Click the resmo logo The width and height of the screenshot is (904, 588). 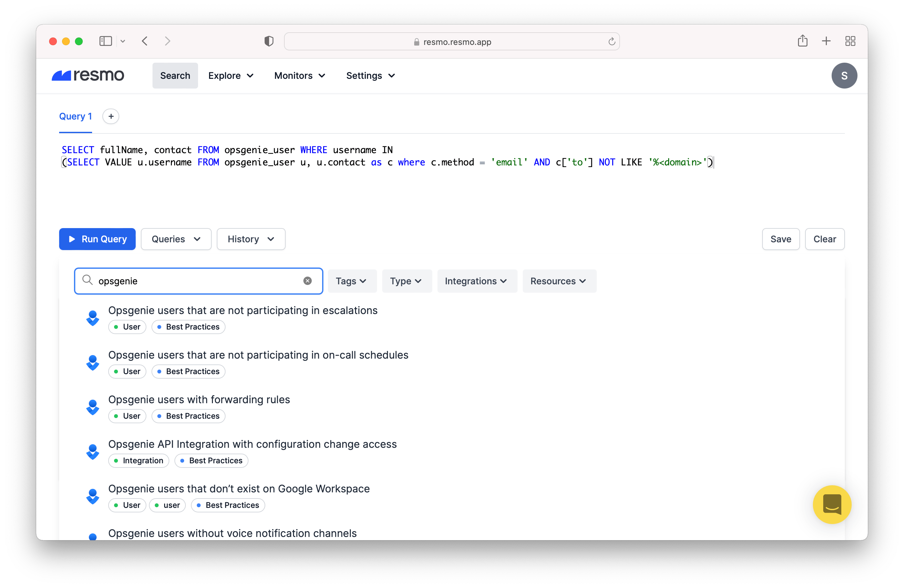88,75
